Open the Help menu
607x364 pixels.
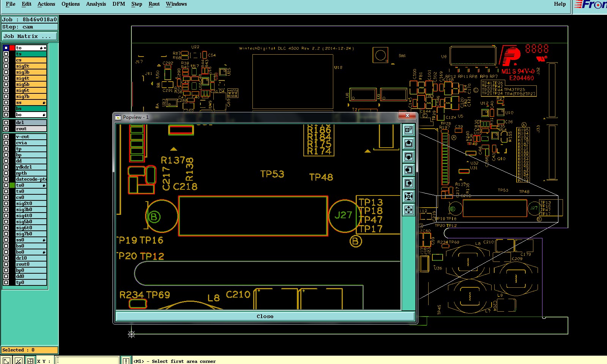(x=560, y=4)
